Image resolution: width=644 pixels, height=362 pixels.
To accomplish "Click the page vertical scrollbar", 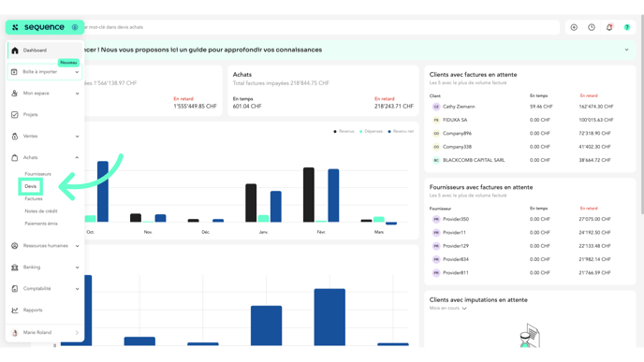I will click(x=642, y=115).
